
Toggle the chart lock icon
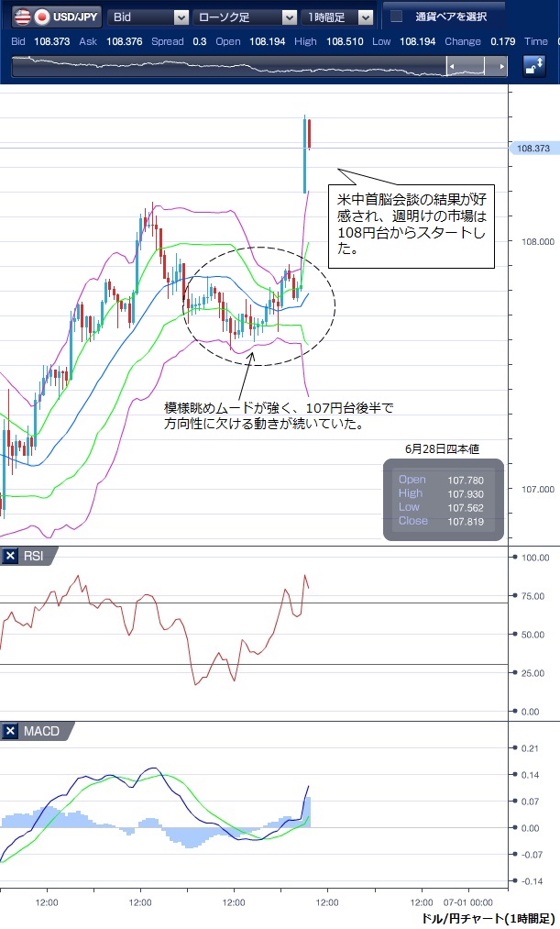point(533,66)
